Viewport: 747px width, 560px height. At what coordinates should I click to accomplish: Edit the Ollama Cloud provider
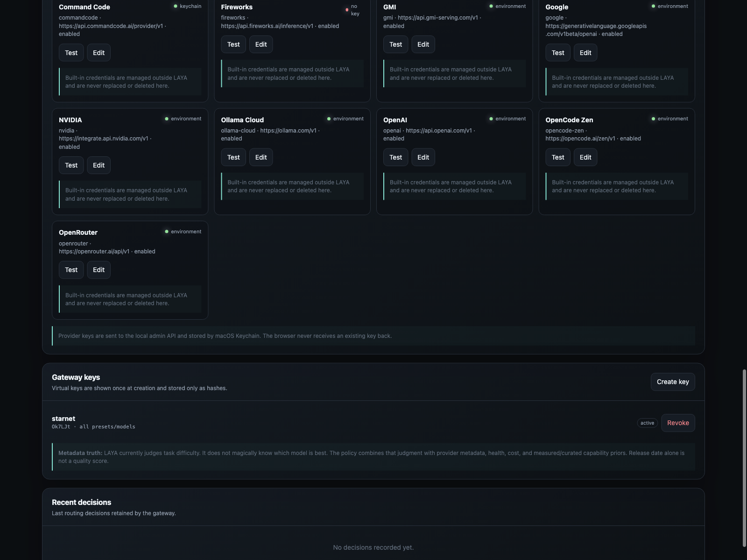click(x=261, y=157)
